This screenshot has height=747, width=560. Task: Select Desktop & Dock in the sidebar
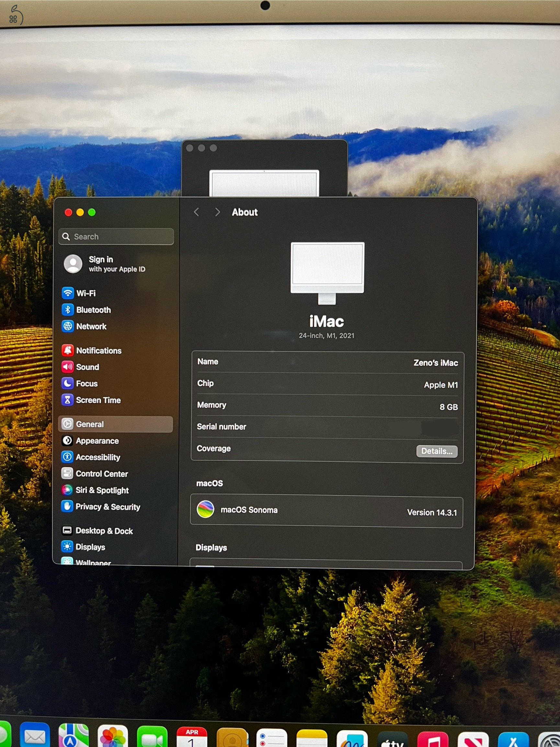[97, 531]
